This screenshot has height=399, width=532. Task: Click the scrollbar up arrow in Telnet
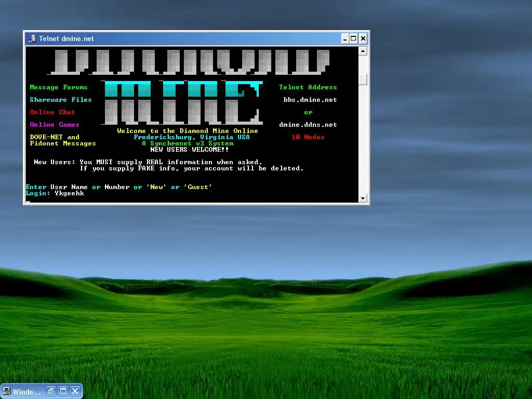point(363,51)
